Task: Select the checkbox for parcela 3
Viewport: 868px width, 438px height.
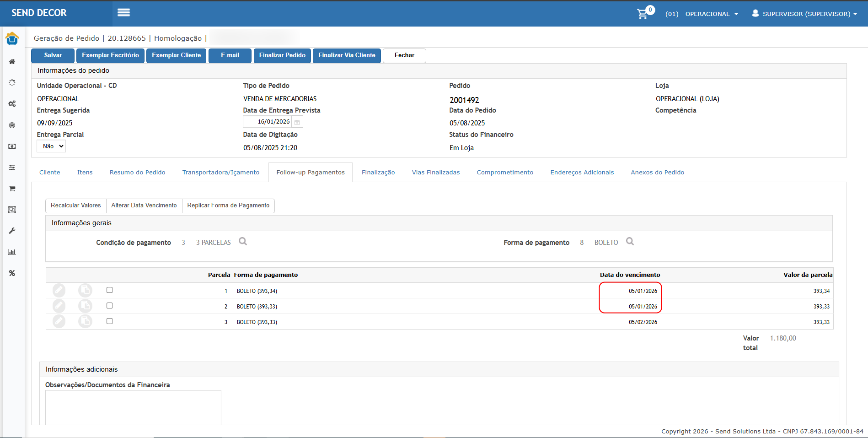Action: (109, 321)
